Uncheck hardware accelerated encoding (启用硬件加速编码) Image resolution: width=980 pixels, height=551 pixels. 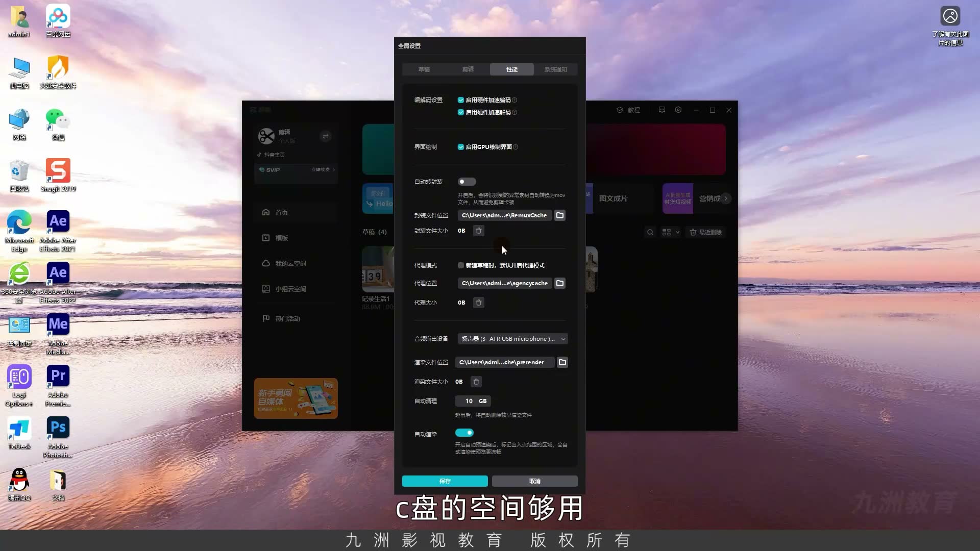click(x=461, y=100)
